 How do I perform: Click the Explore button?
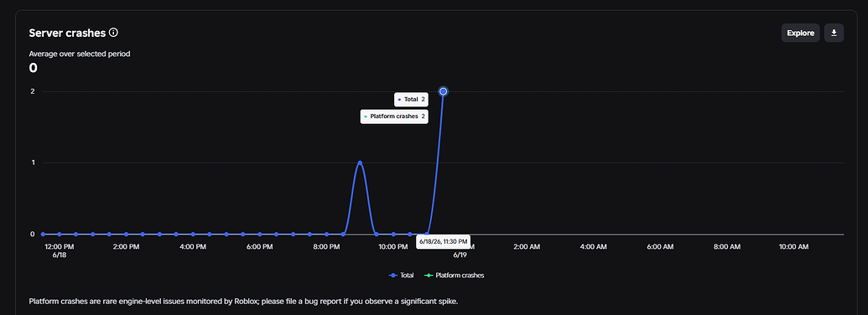pos(800,34)
